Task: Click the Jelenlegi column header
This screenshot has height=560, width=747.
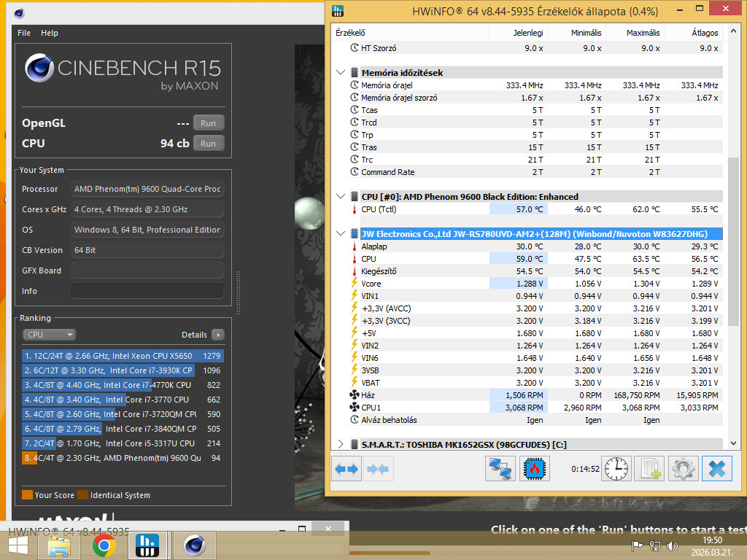Action: point(519,33)
